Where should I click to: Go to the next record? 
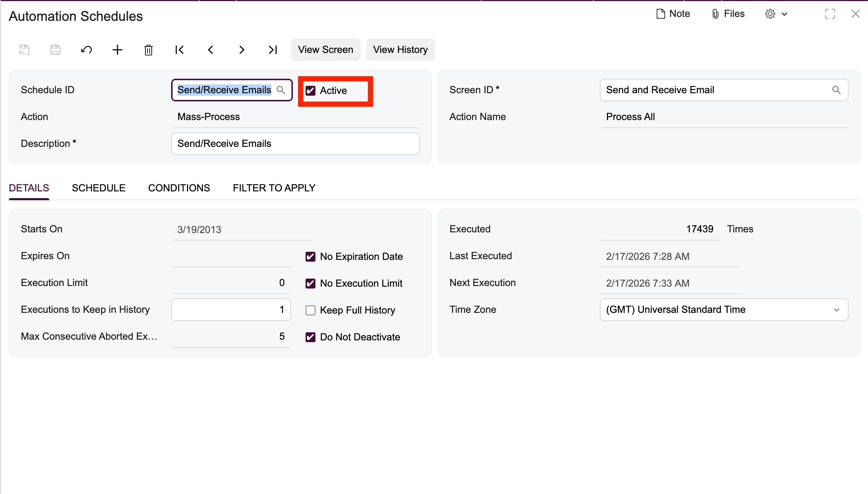coord(242,50)
